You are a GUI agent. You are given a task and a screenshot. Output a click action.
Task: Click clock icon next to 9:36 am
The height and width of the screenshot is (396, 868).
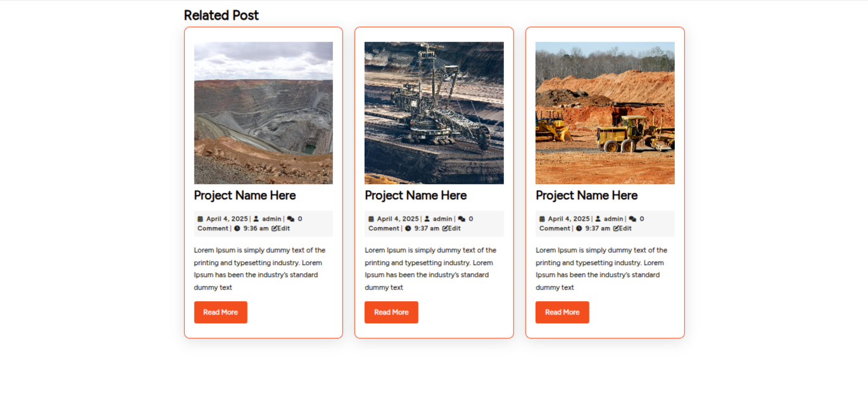pos(237,228)
